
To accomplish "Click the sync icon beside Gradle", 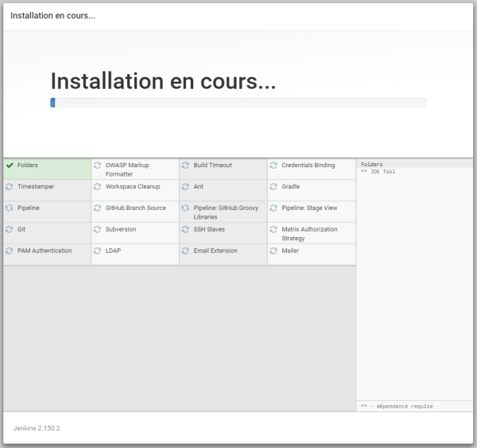I will coord(273,187).
